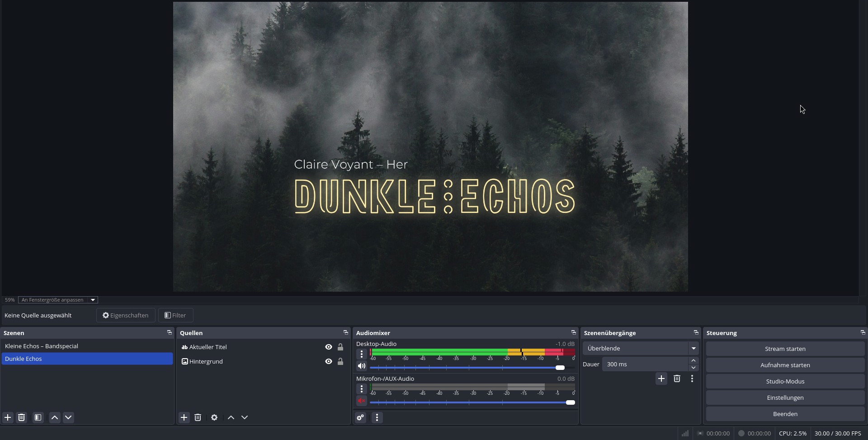Open source Eigenschaften button
Screen dimensions: 868x440
point(126,315)
